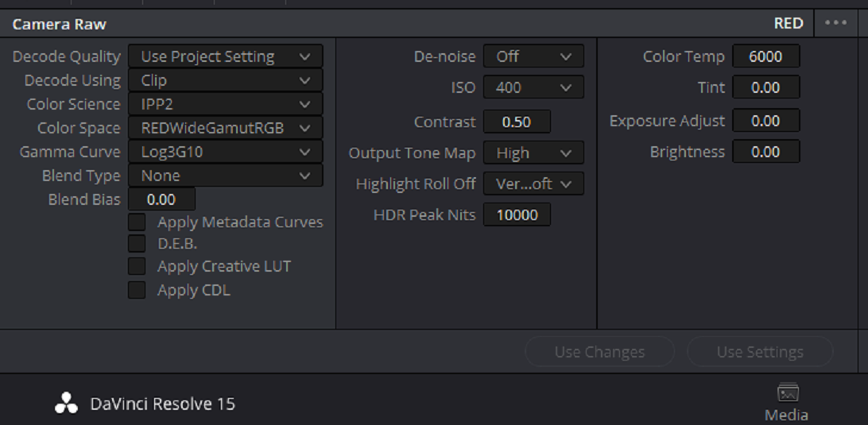Open the De-noise dropdown
868x425 pixels.
[533, 56]
